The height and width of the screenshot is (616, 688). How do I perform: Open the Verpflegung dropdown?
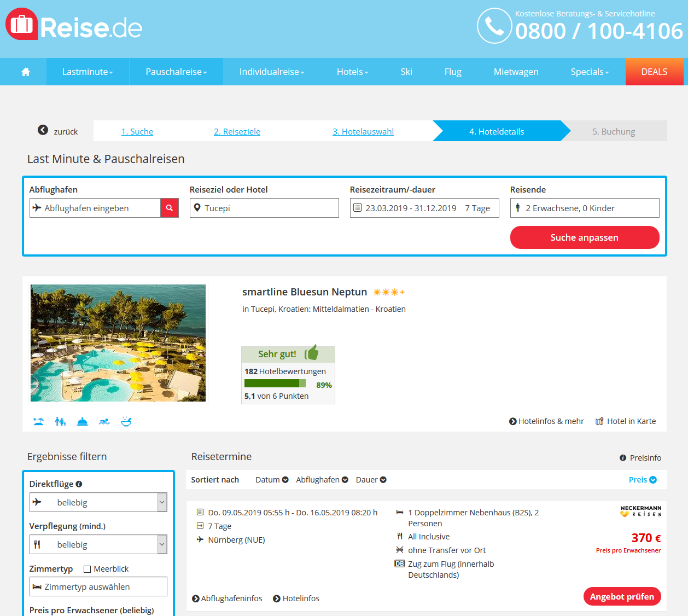98,544
